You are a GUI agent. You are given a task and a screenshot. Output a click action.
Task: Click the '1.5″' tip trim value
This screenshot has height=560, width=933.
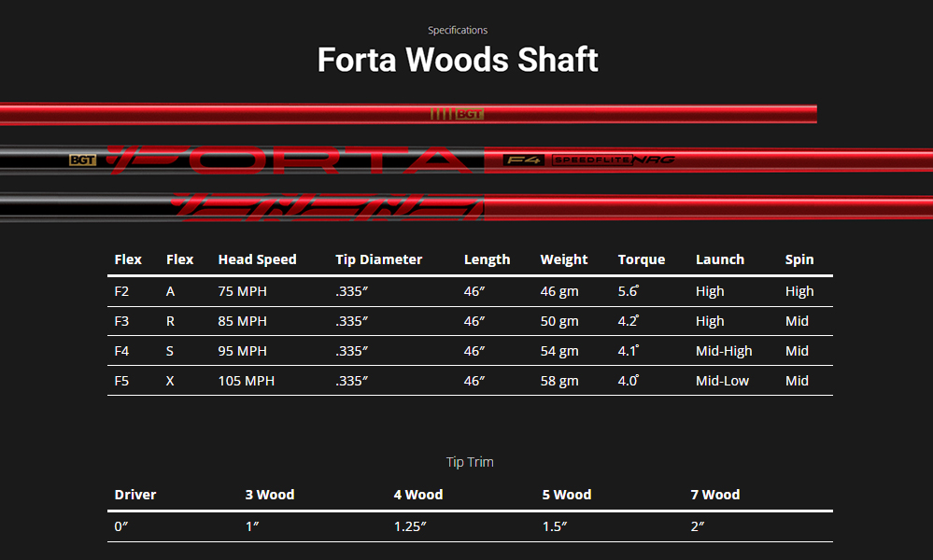tap(555, 526)
